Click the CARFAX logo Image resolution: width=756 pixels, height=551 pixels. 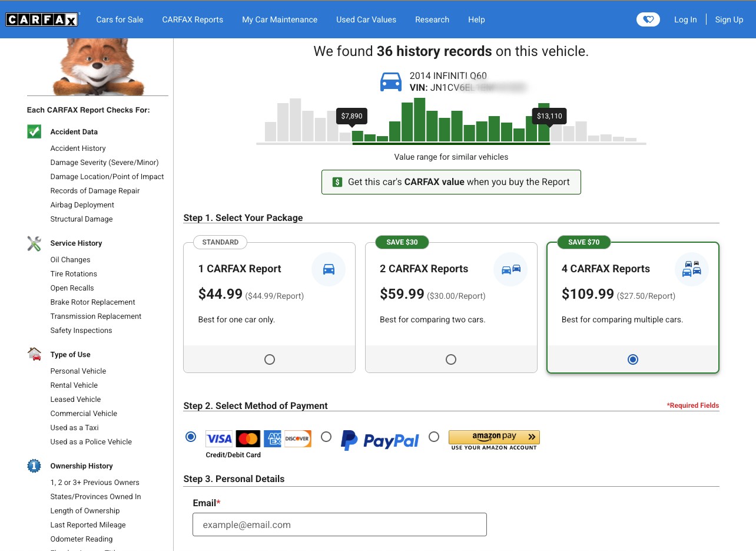coord(41,19)
